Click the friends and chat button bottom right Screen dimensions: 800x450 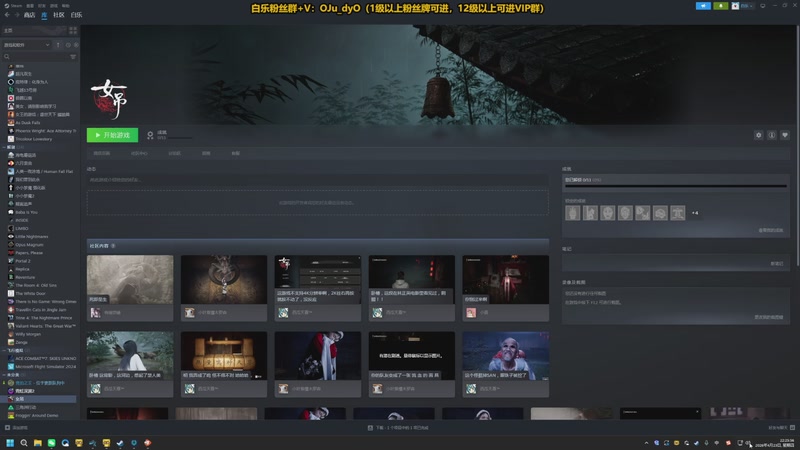tap(781, 428)
